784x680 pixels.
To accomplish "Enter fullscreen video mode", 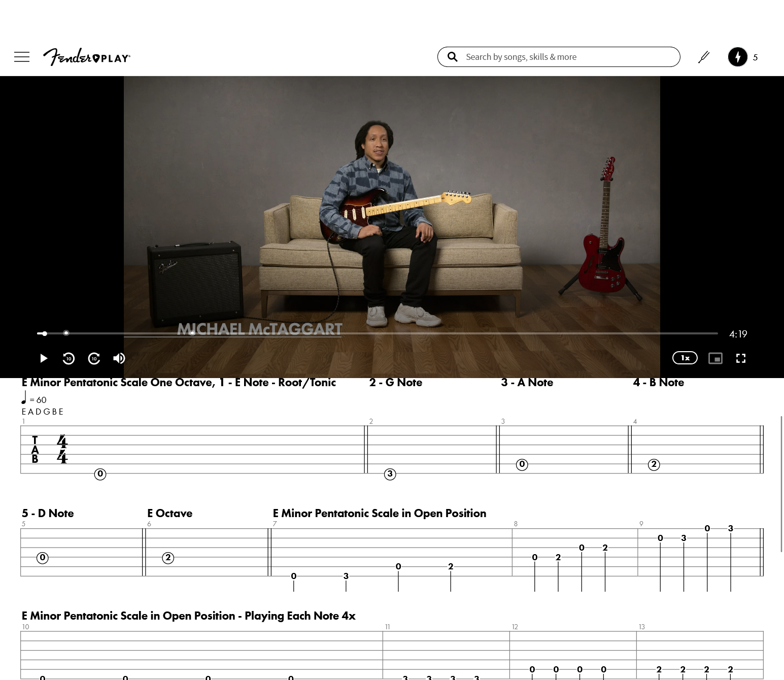I will click(741, 358).
